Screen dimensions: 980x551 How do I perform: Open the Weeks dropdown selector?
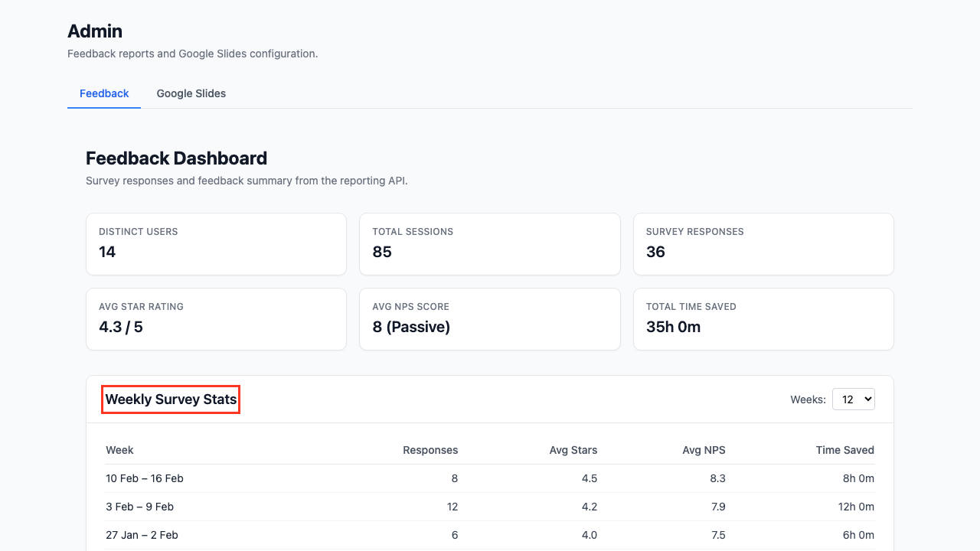click(x=853, y=399)
